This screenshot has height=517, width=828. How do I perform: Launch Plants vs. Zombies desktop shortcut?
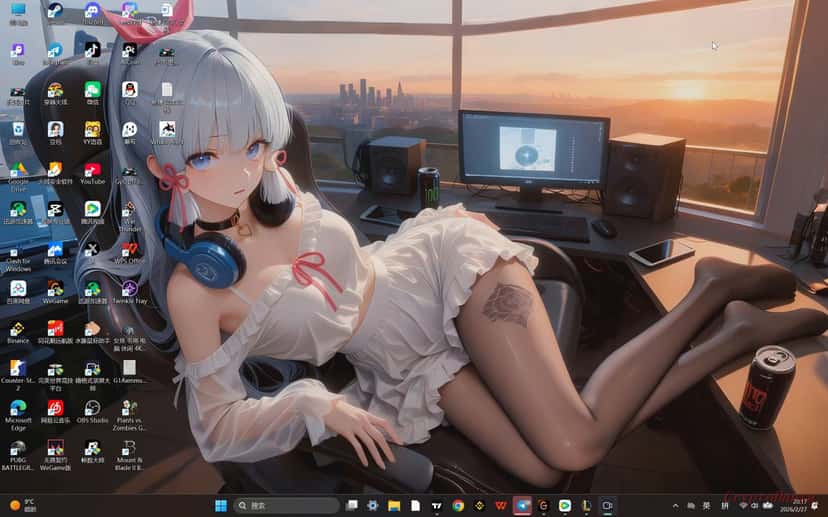click(x=129, y=415)
